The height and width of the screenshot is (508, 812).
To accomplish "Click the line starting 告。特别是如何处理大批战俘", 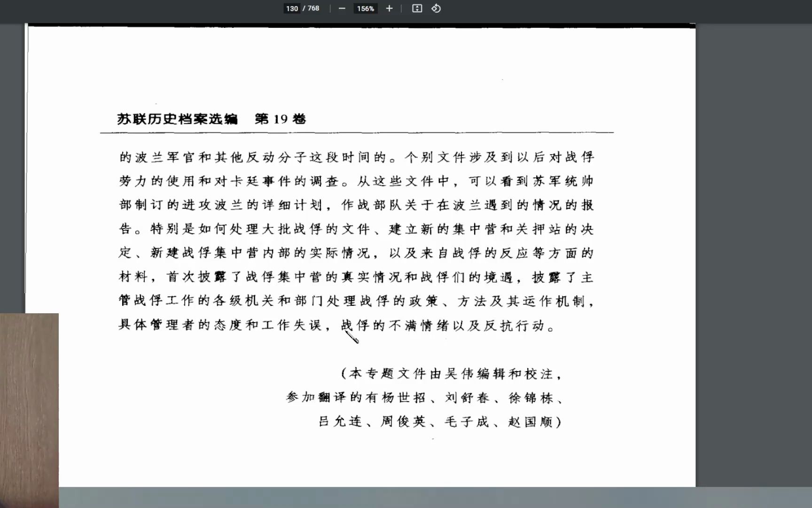I will [357, 229].
